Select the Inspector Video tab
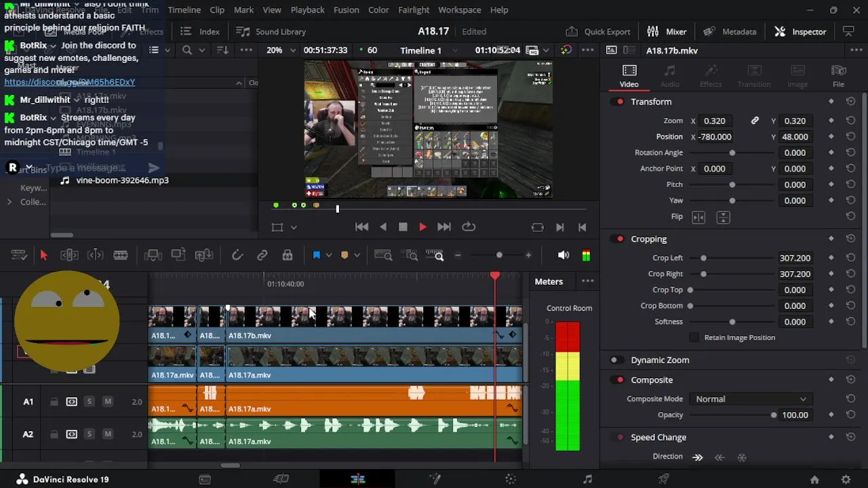This screenshot has width=868, height=488. (629, 76)
